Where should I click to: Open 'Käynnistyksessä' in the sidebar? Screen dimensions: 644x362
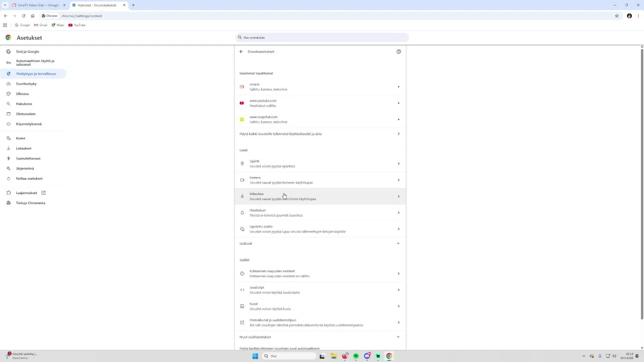pyautogui.click(x=33, y=124)
